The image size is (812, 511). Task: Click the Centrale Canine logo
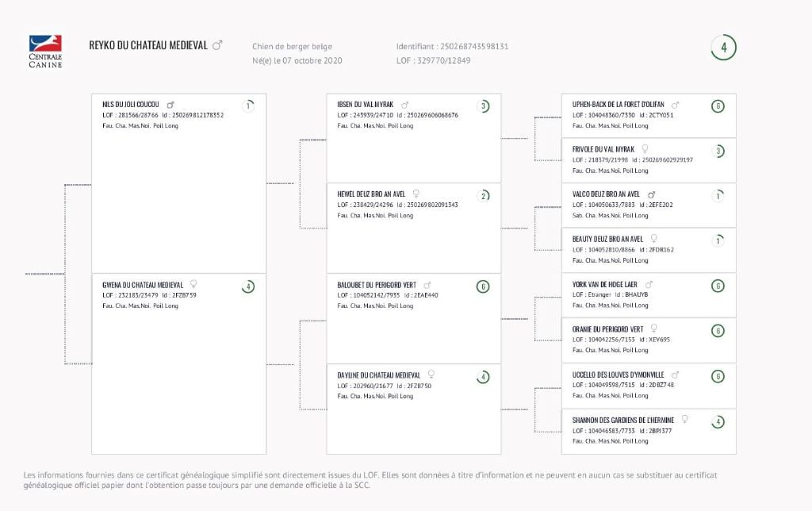coord(45,52)
